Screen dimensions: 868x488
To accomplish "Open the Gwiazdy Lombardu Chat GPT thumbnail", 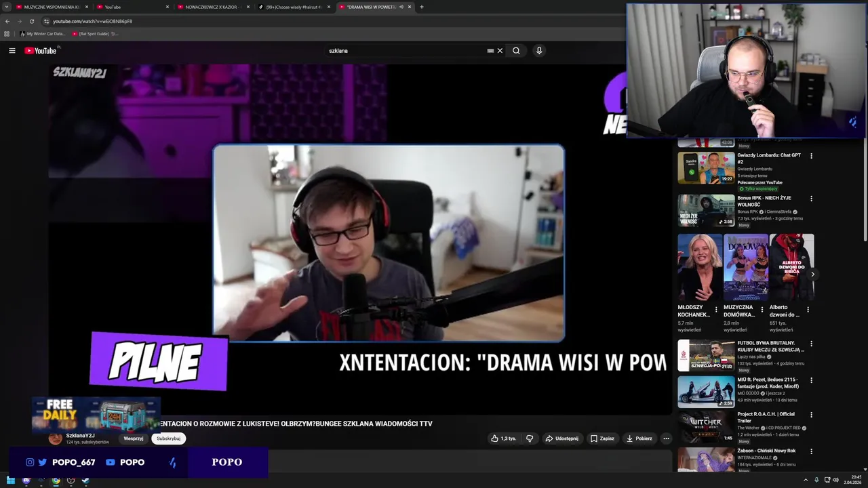I will pyautogui.click(x=706, y=167).
